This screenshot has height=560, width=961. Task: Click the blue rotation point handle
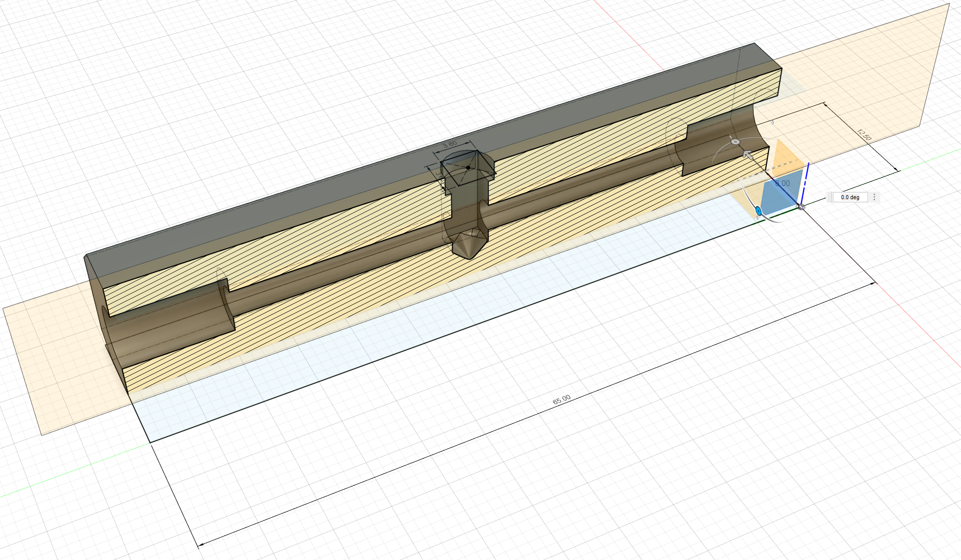tap(758, 211)
